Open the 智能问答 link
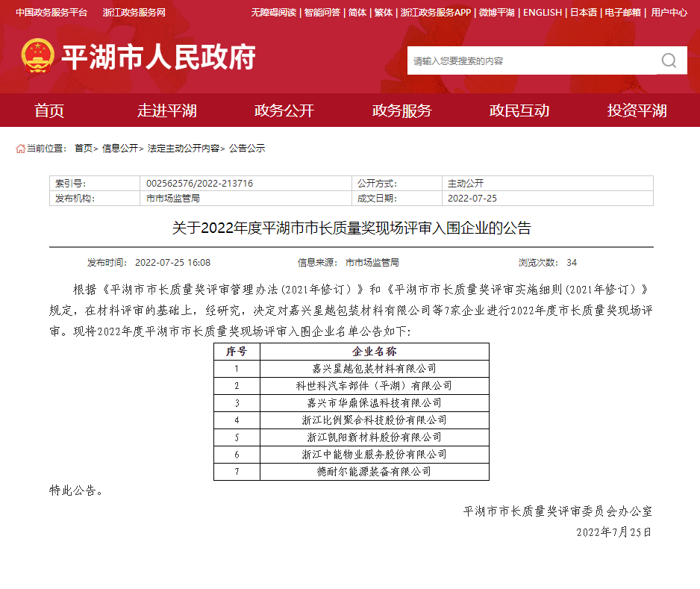Viewport: 700px width, 589px height. click(x=322, y=13)
